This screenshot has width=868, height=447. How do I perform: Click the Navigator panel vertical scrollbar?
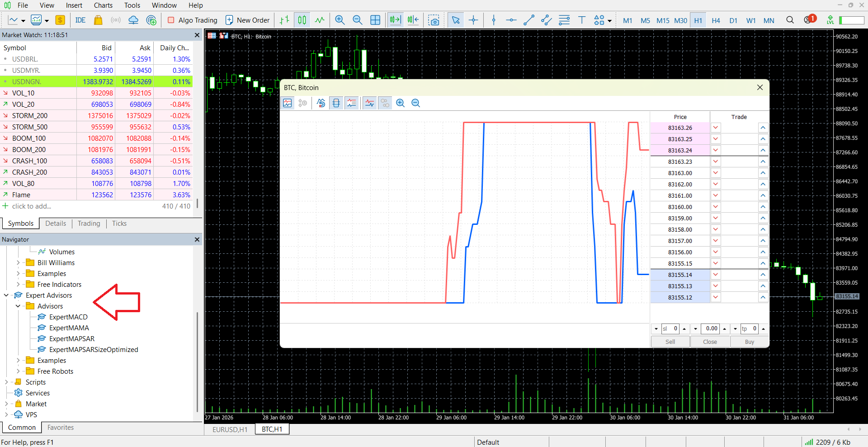pos(197,362)
